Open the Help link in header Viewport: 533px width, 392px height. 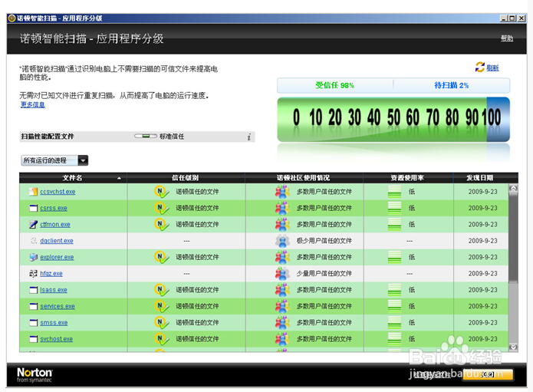pyautogui.click(x=507, y=38)
